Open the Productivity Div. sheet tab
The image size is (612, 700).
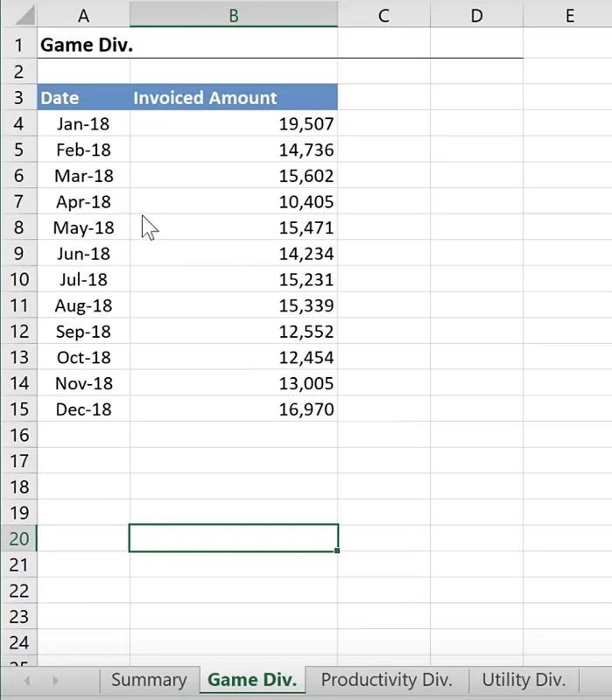pos(386,679)
